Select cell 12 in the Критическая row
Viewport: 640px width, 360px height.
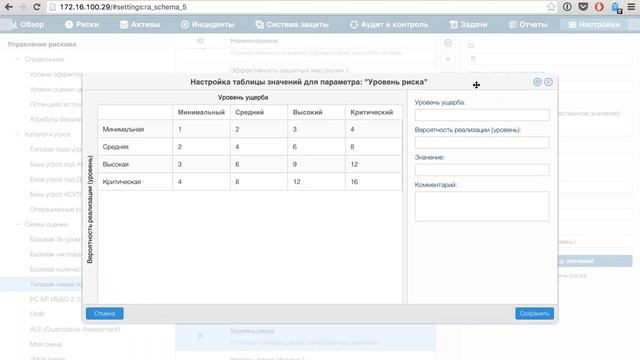[x=316, y=182]
